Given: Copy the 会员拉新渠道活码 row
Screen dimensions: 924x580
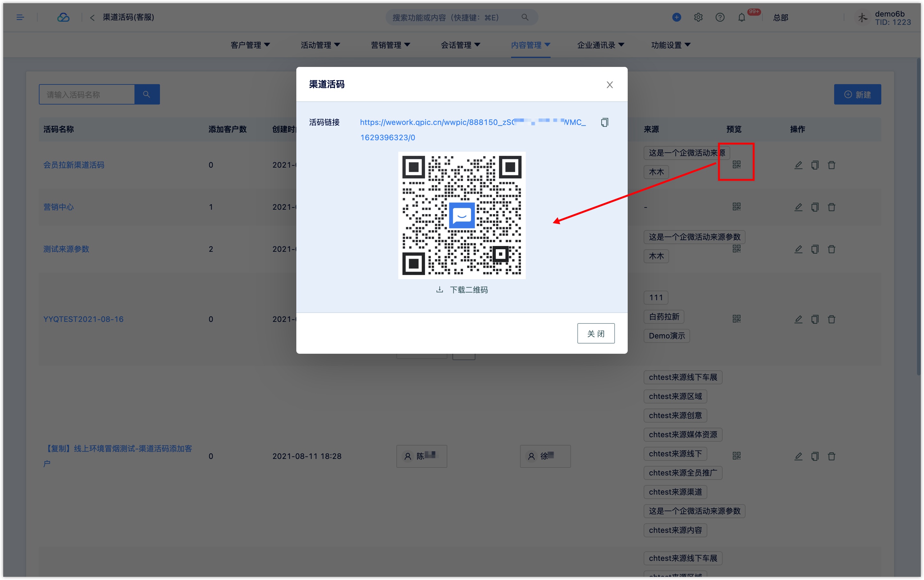Looking at the screenshot, I should [815, 165].
